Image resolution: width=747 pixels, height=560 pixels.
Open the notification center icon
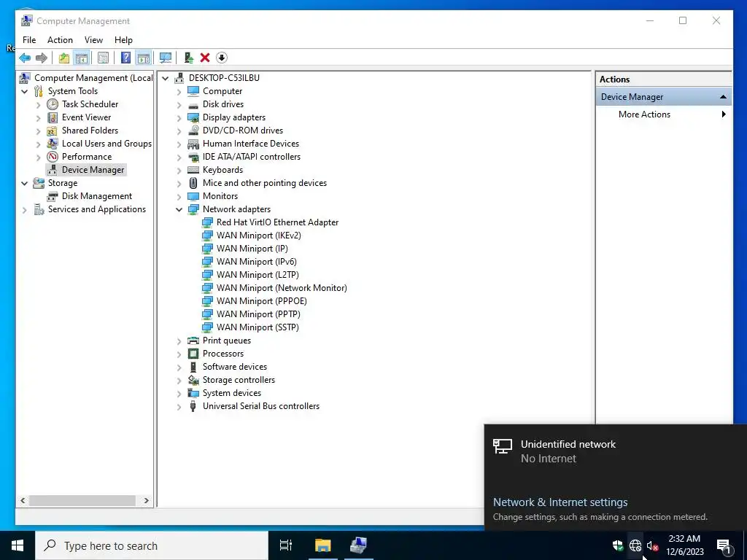pos(723,545)
